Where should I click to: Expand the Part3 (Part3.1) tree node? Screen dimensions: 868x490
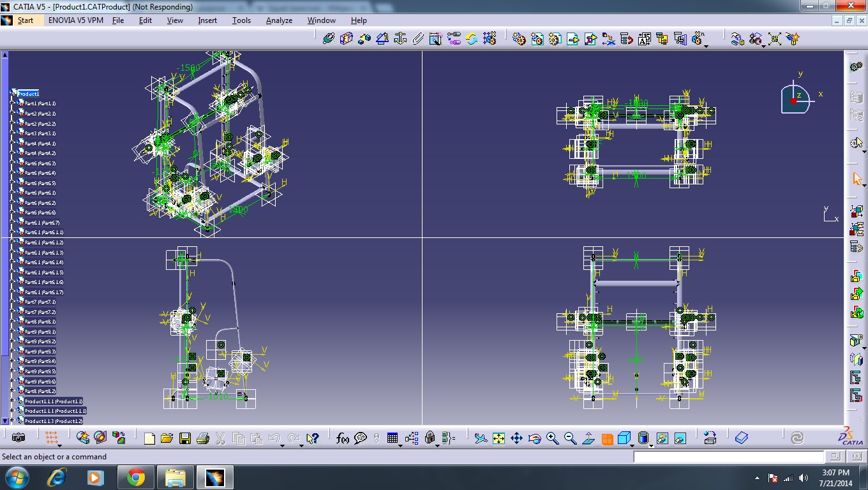(12, 133)
